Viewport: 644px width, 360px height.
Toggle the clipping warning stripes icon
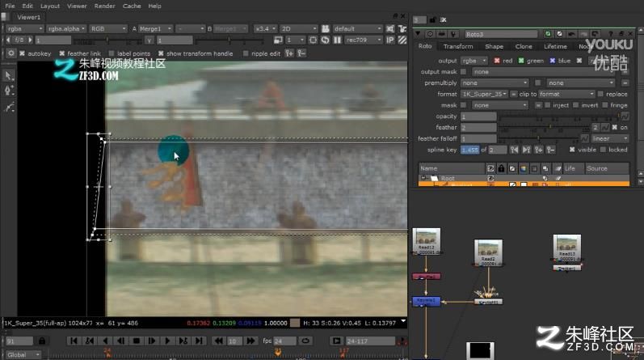tap(402, 40)
